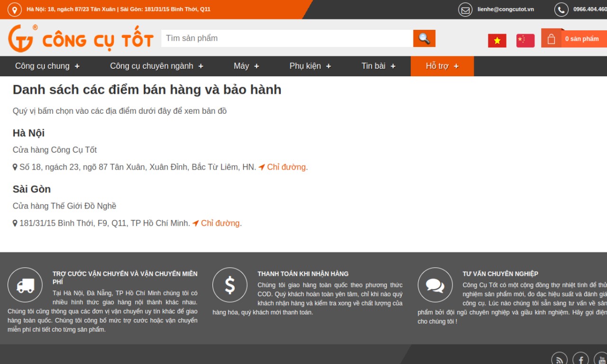Open the Facebook icon in footer
The image size is (607, 364).
click(x=581, y=359)
